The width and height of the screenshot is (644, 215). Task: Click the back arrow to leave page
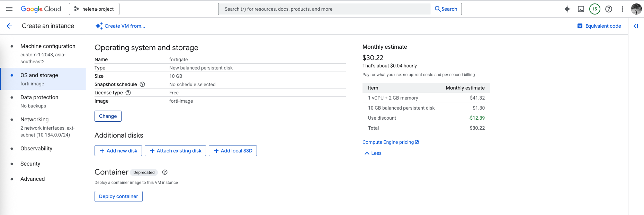9,26
